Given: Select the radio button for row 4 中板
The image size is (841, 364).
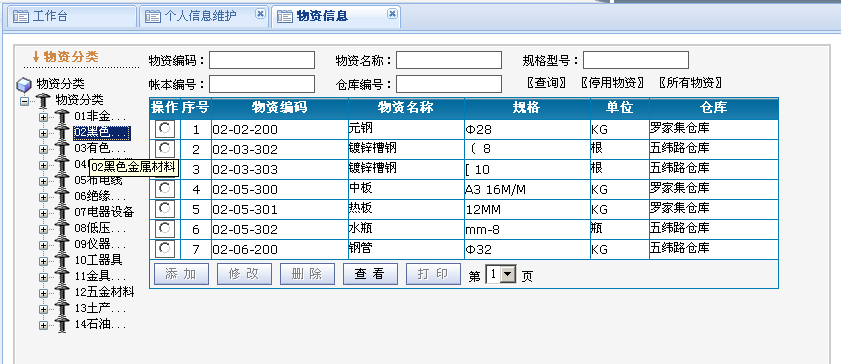Looking at the screenshot, I should 165,188.
